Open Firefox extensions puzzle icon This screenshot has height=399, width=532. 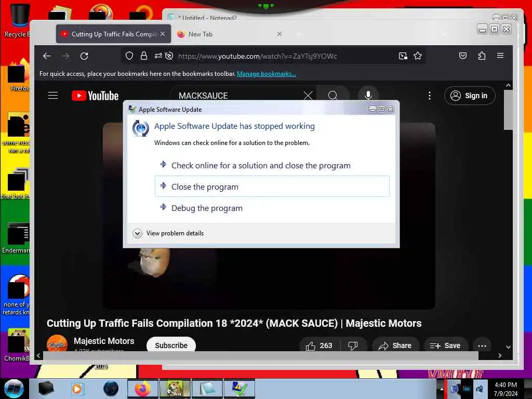coord(482,56)
